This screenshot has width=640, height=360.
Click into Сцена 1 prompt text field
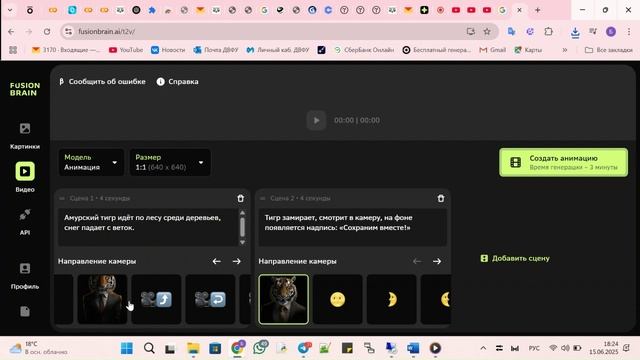click(x=147, y=227)
